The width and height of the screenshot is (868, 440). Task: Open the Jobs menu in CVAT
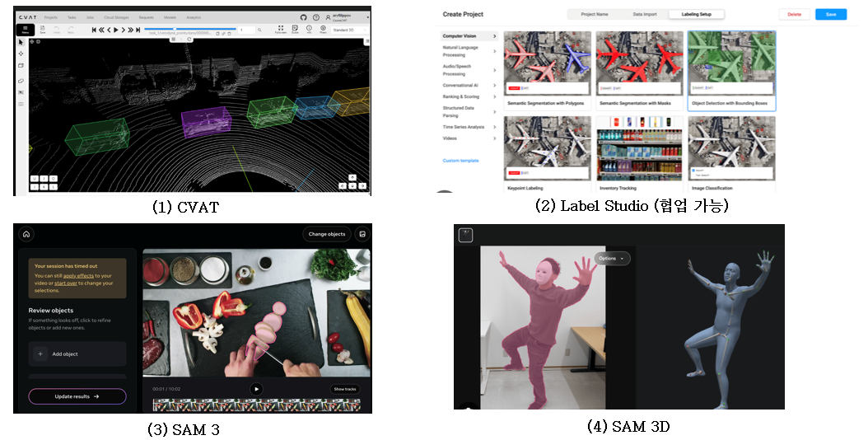(90, 18)
